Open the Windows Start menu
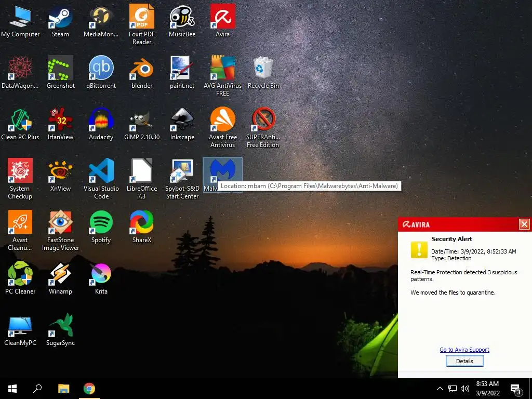532x399 pixels. click(x=12, y=389)
